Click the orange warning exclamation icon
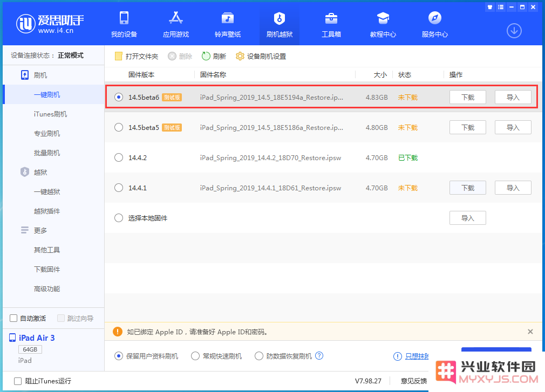 [x=118, y=332]
